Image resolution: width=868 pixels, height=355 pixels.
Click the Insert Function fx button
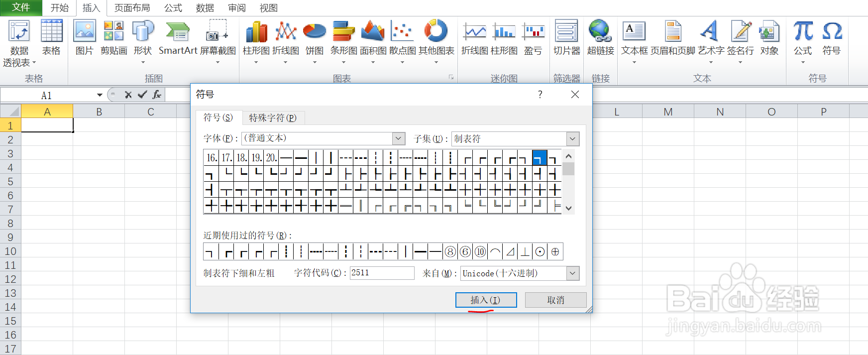pos(157,95)
